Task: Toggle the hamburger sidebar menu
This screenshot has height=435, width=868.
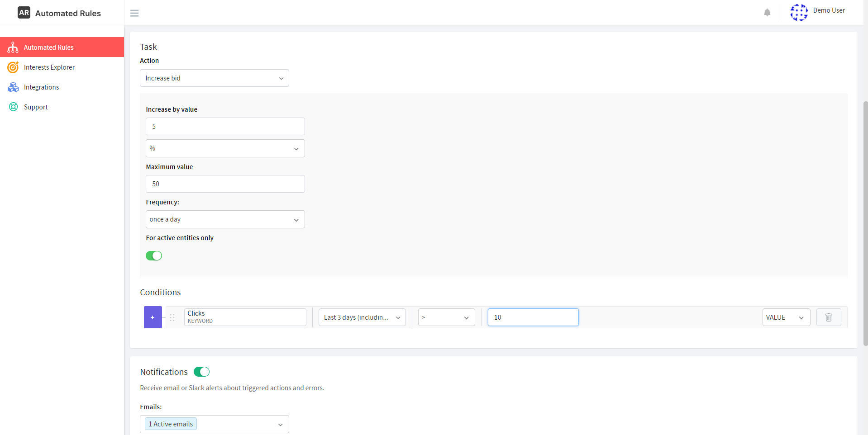Action: point(134,13)
